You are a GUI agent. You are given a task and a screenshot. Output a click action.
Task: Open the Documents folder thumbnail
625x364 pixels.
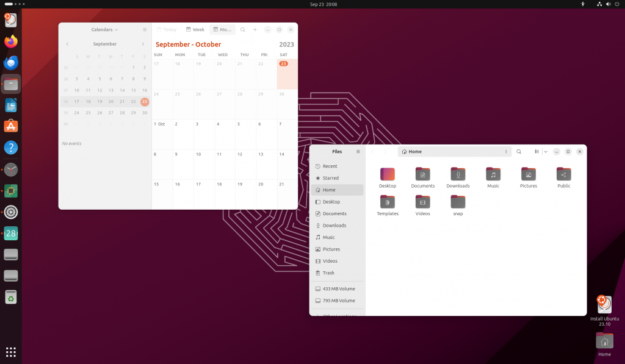pyautogui.click(x=423, y=174)
